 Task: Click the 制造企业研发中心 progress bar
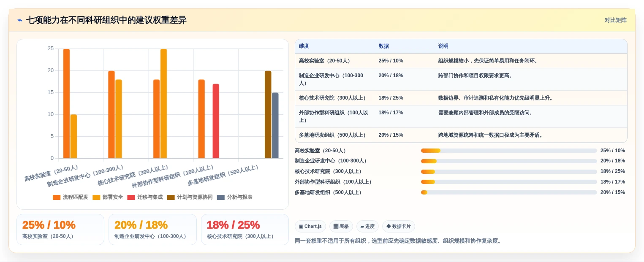coord(509,161)
